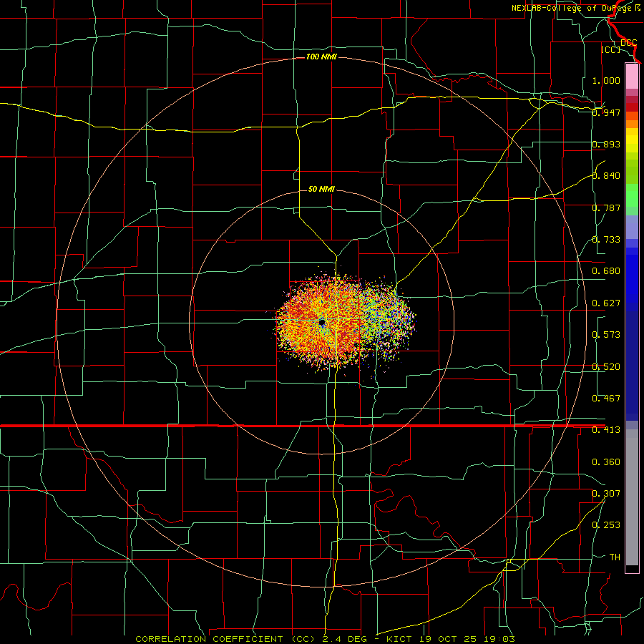Image resolution: width=644 pixels, height=644 pixels.
Task: Click the Correlation Coefficient caption at the bottom
Action: tap(325, 639)
